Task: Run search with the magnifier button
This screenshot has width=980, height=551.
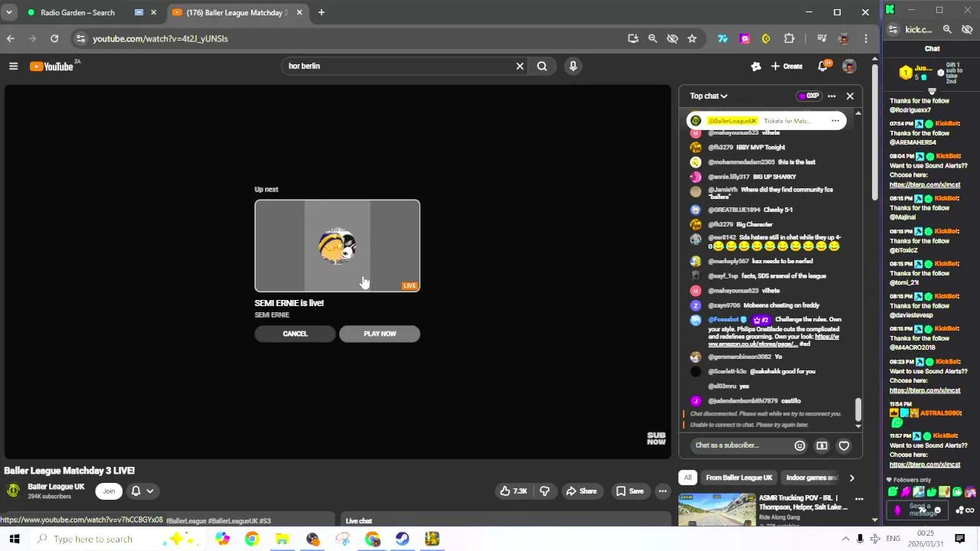Action: click(542, 66)
